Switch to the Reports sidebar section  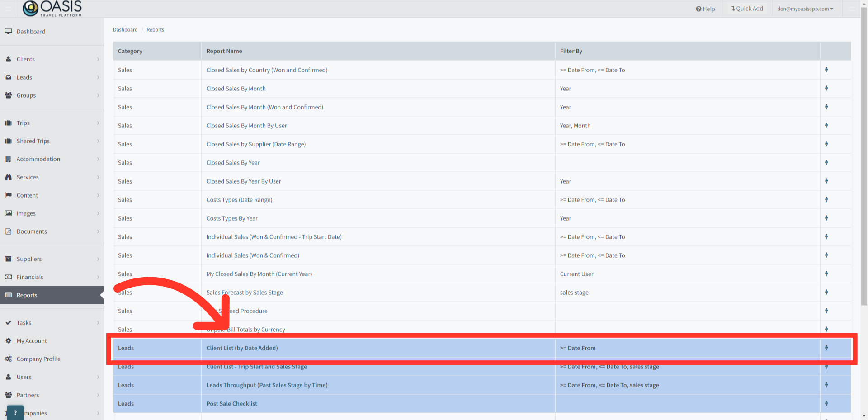click(x=27, y=295)
